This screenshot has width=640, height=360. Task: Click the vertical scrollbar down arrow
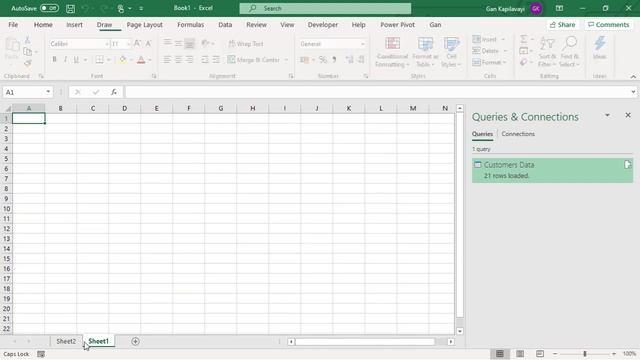pos(460,331)
